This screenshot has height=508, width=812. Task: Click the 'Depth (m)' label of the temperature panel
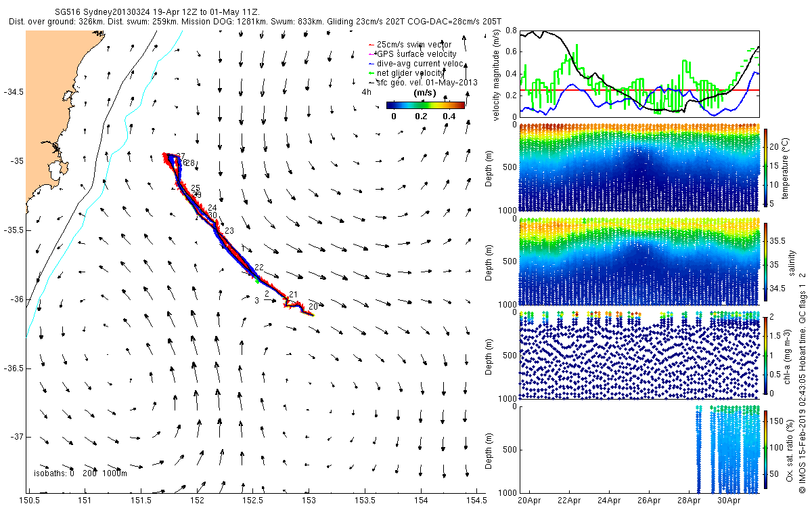[x=489, y=167]
